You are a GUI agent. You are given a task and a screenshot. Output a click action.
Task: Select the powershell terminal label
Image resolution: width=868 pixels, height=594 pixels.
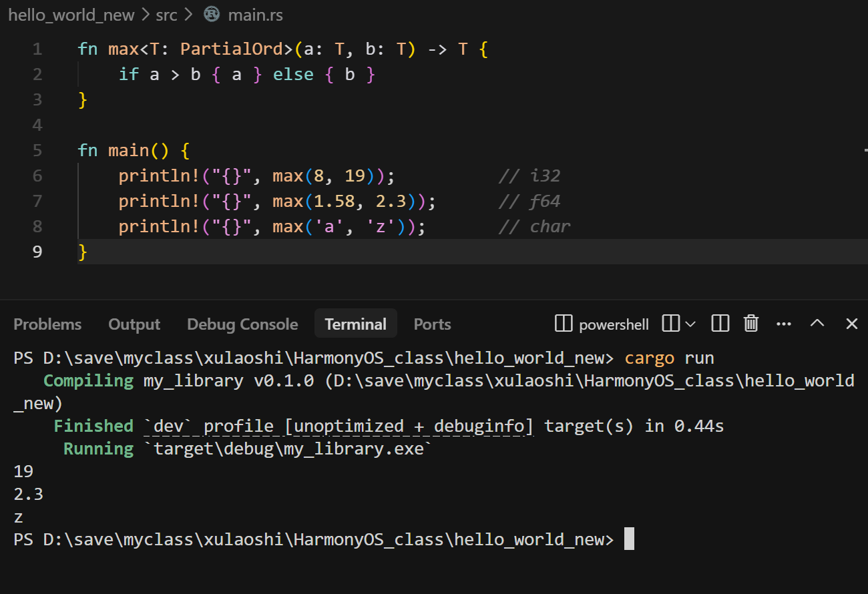(x=614, y=324)
